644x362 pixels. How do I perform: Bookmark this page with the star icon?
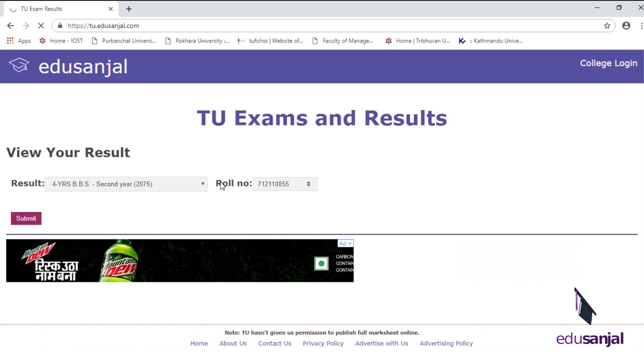coord(607,26)
